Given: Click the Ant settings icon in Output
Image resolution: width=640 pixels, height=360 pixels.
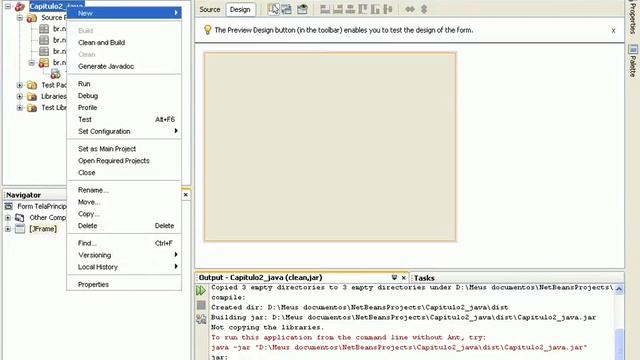Looking at the screenshot, I should click(x=201, y=319).
